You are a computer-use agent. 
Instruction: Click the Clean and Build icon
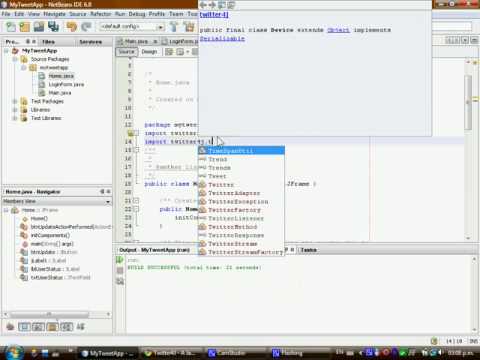tap(189, 27)
